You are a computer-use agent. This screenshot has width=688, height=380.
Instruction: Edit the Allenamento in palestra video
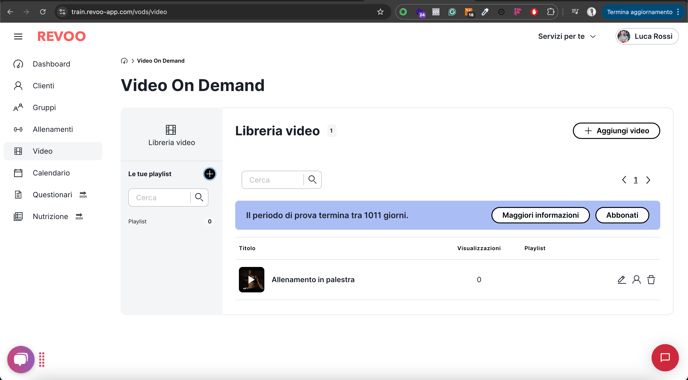(x=621, y=280)
